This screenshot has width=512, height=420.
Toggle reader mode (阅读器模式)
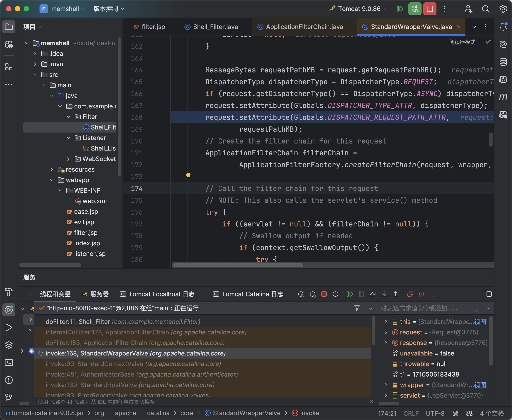pos(462,42)
